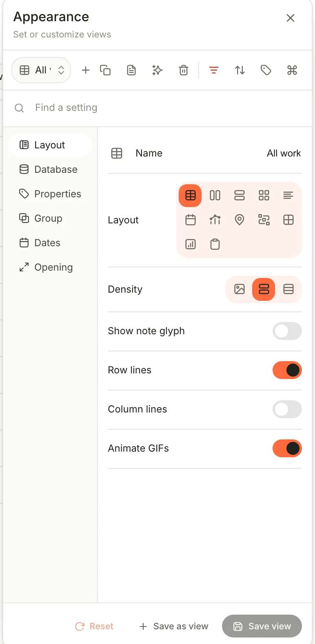Image resolution: width=315 pixels, height=644 pixels.
Task: Duplicate the view with the copy icon
Action: (x=105, y=70)
